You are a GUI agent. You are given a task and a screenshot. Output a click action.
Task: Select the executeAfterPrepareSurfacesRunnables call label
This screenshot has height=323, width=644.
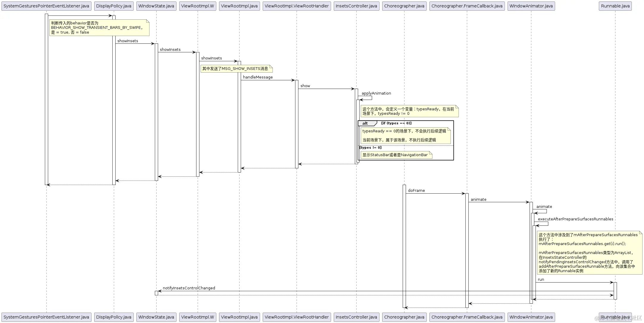coord(575,219)
